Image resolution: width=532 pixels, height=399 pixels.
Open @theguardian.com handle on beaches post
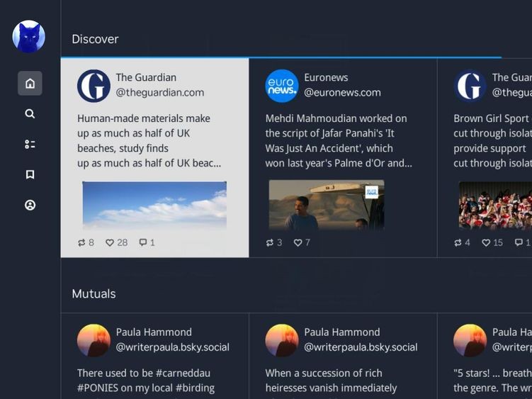click(x=160, y=92)
